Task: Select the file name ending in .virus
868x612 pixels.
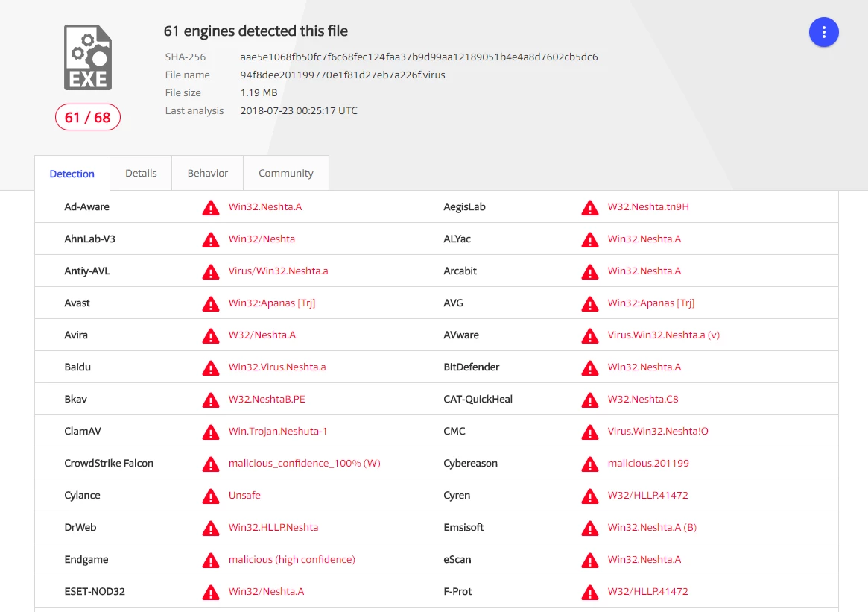Action: [x=343, y=75]
